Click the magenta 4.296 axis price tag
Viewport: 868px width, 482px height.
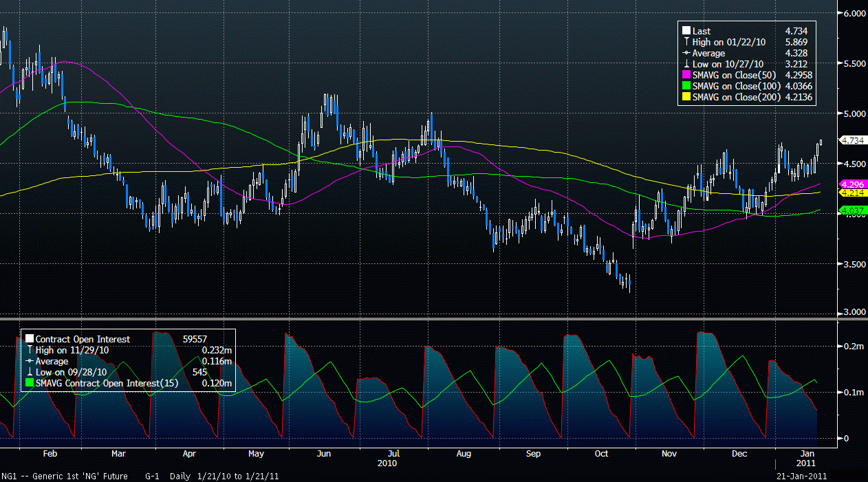pyautogui.click(x=853, y=184)
